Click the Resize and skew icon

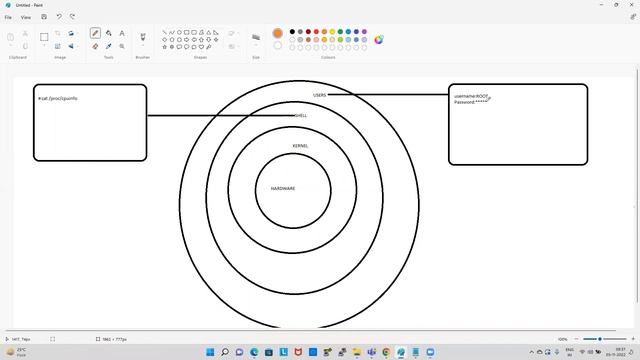tap(58, 46)
